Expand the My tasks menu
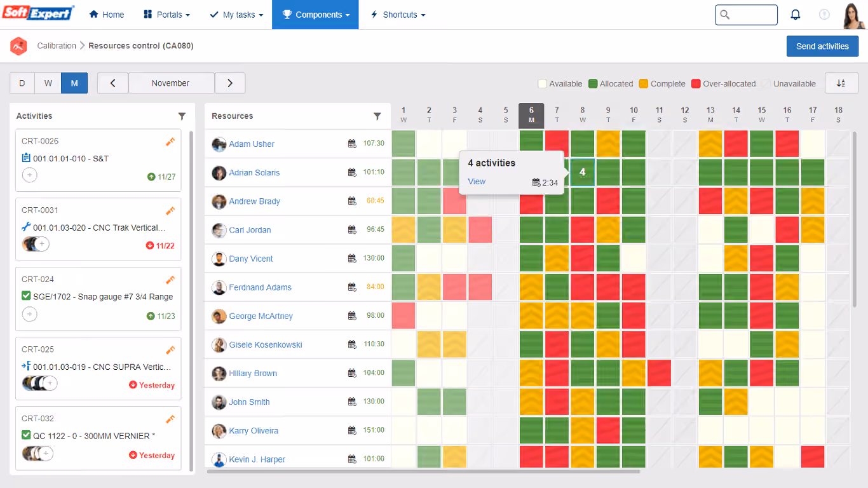Screen dimensions: 868x488 (236, 15)
